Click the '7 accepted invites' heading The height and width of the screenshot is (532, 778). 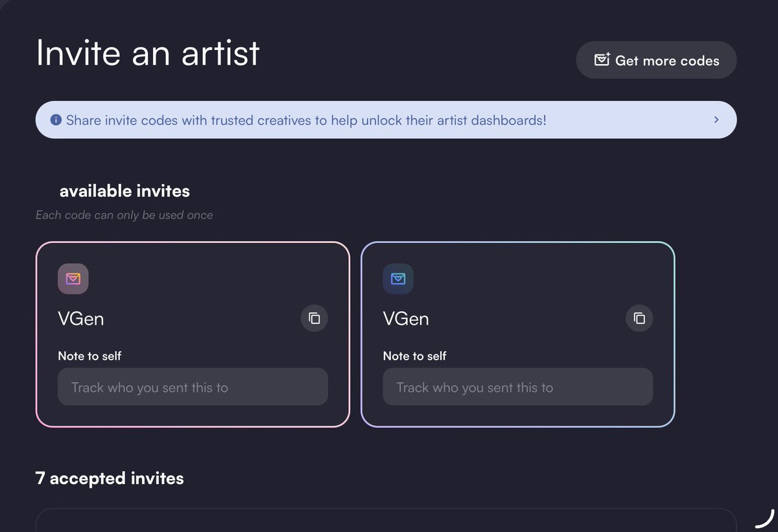[110, 478]
